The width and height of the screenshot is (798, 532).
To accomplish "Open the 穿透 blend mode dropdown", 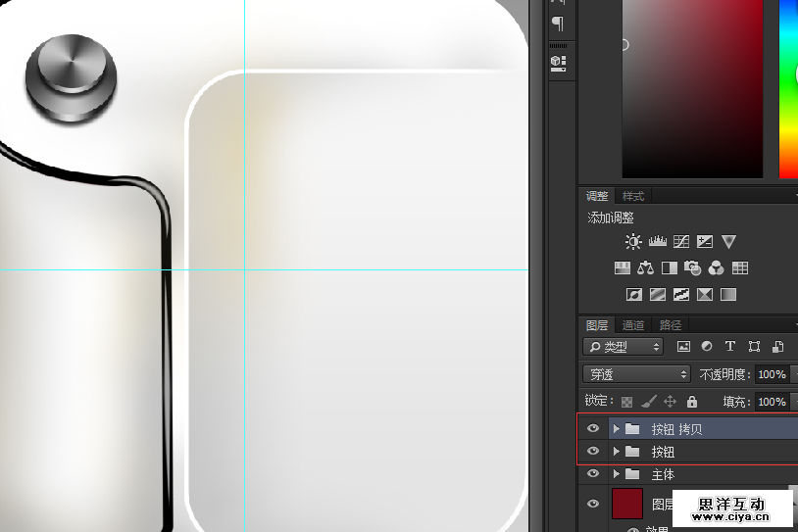I will 636,374.
